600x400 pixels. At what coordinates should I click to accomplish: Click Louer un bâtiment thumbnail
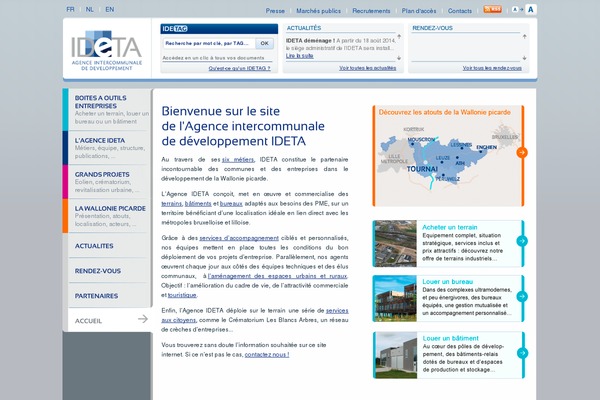(x=395, y=355)
